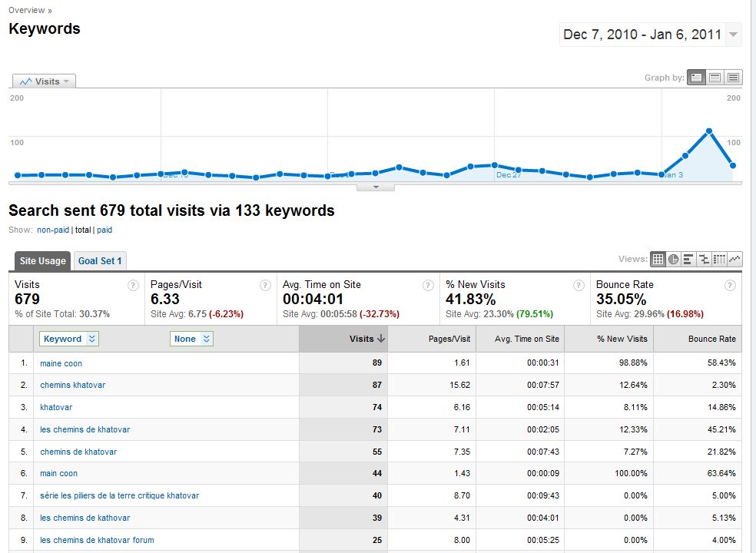The height and width of the screenshot is (553, 756).
Task: Click the 'Search sent 679 total visits' heading
Action: (171, 210)
